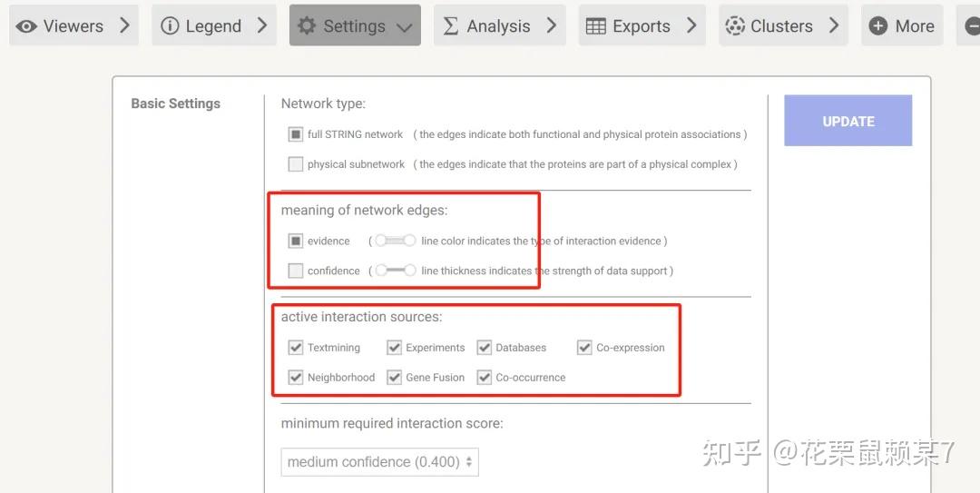Click the evidence line color slider
980x493 pixels.
tap(395, 241)
